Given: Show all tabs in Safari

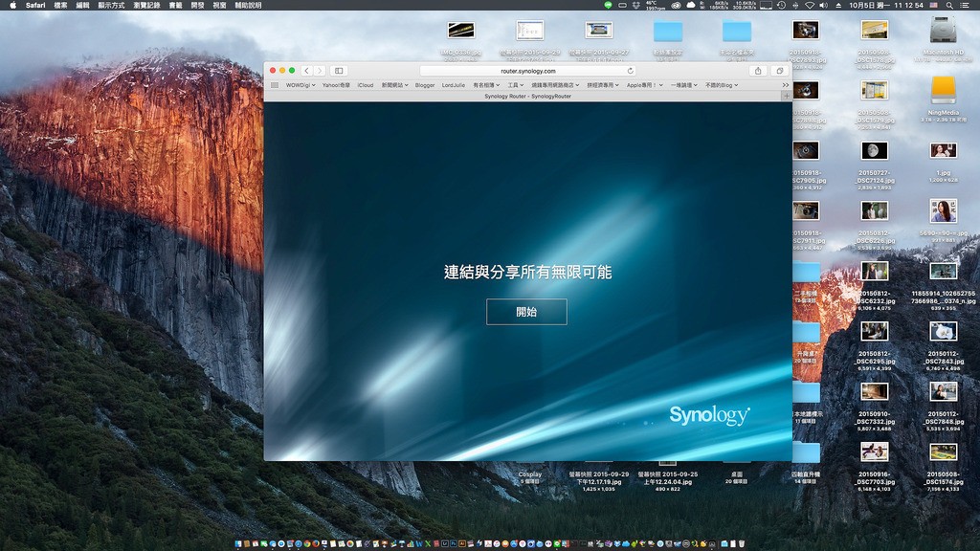Looking at the screenshot, I should pos(779,71).
